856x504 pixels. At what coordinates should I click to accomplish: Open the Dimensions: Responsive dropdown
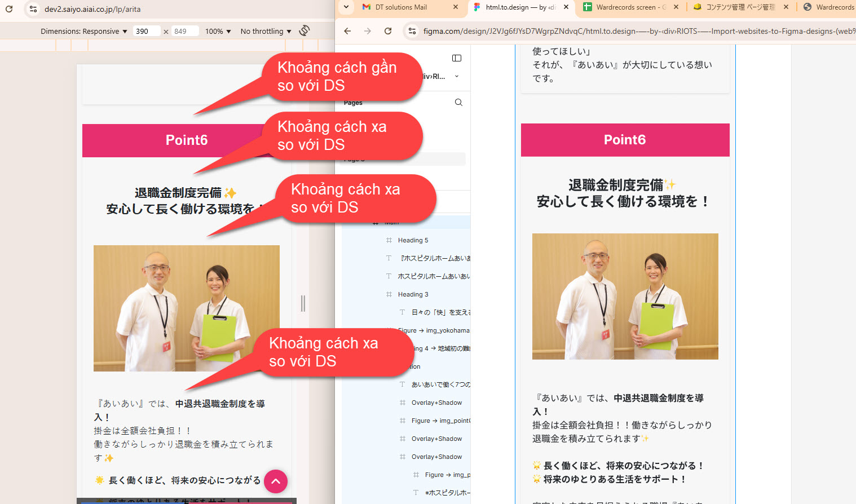[83, 32]
